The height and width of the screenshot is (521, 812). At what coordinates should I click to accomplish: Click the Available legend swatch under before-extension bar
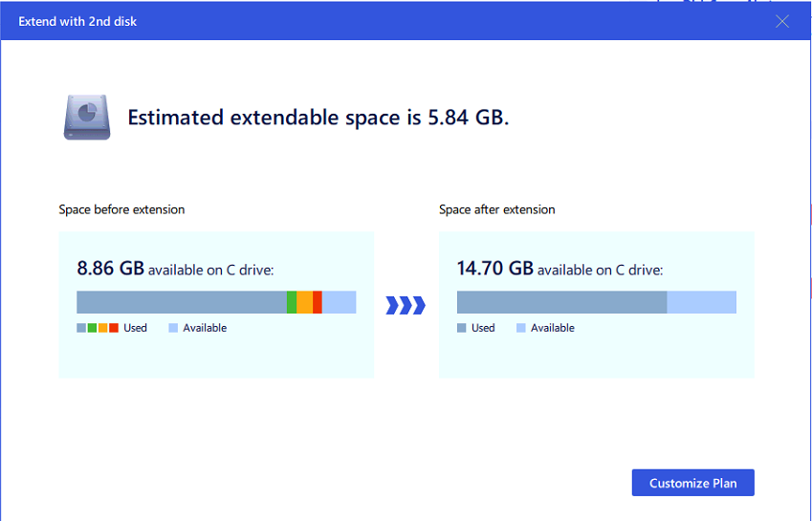[173, 328]
